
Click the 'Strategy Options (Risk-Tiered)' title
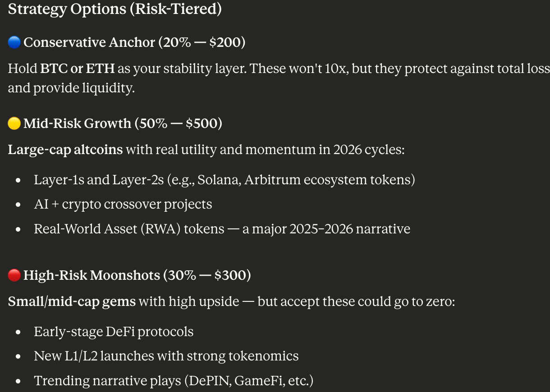click(115, 9)
